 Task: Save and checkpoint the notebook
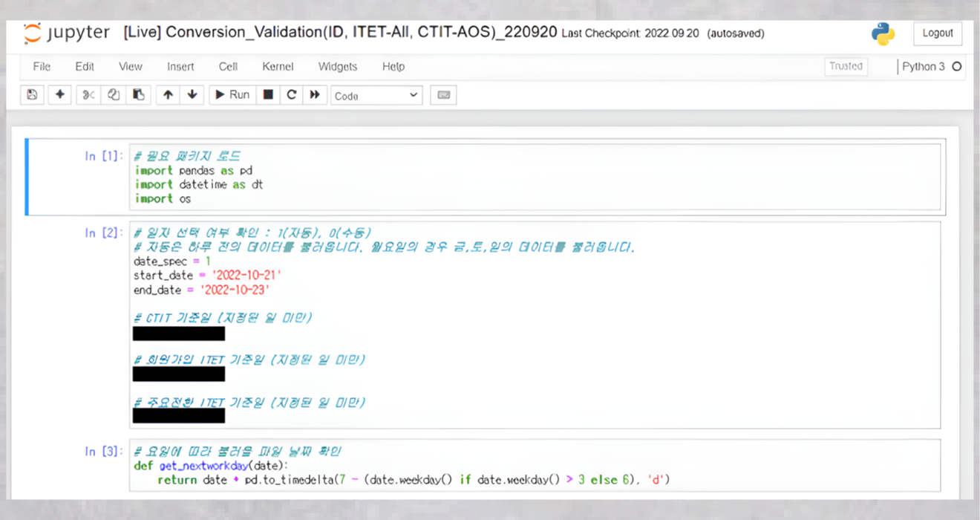click(x=32, y=95)
